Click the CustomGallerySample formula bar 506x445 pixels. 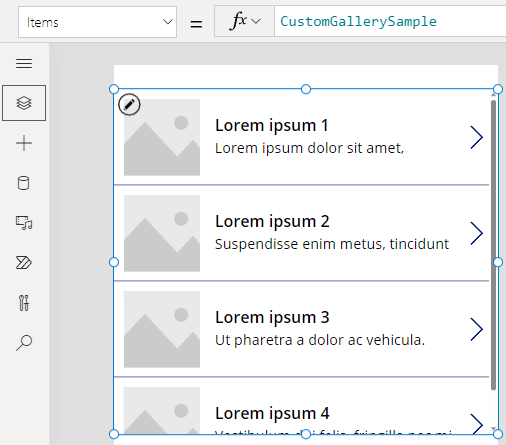coord(390,21)
